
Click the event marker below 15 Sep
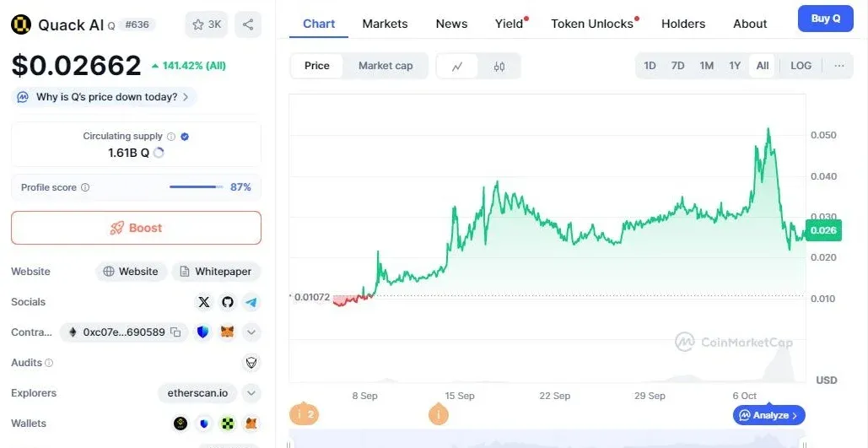pyautogui.click(x=438, y=414)
